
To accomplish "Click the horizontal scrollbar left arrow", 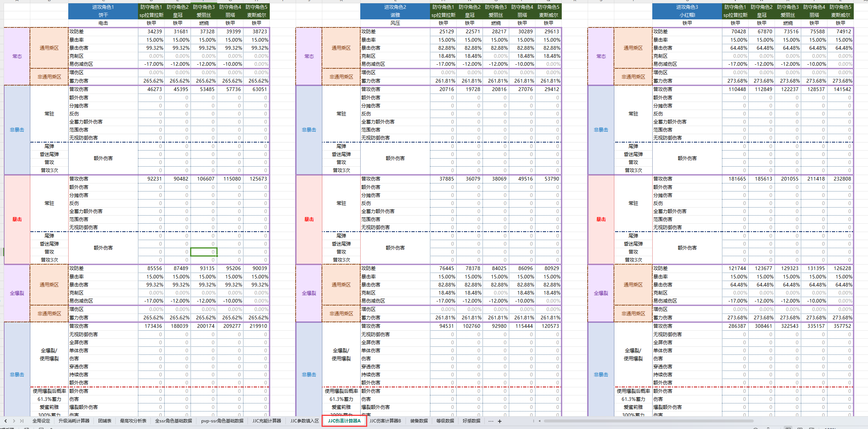I will pyautogui.click(x=539, y=421).
